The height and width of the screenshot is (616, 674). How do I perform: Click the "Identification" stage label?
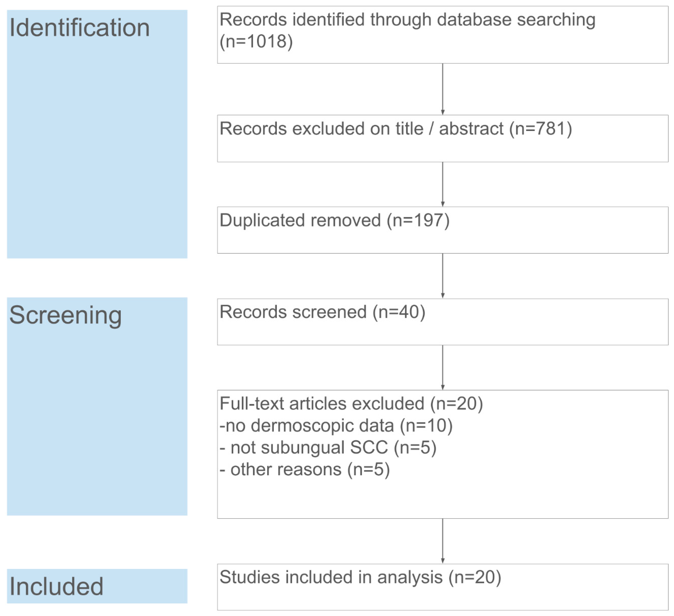tap(80, 28)
